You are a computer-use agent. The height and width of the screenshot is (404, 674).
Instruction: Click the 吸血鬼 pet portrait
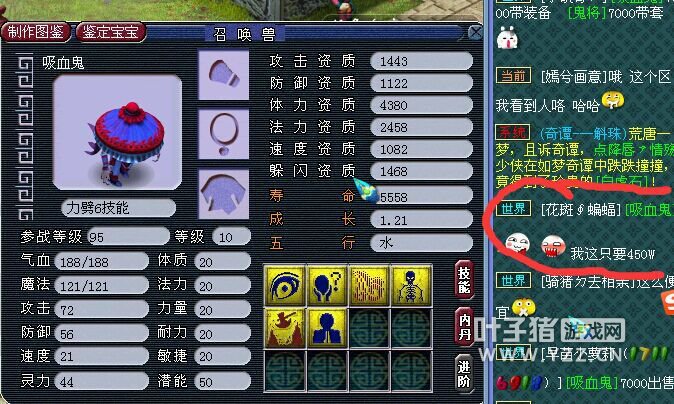tap(117, 132)
